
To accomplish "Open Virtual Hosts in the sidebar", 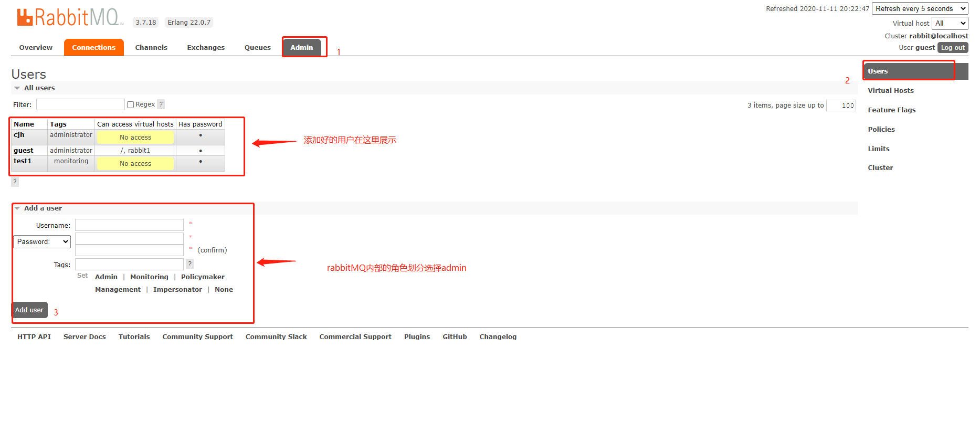I will pos(891,91).
